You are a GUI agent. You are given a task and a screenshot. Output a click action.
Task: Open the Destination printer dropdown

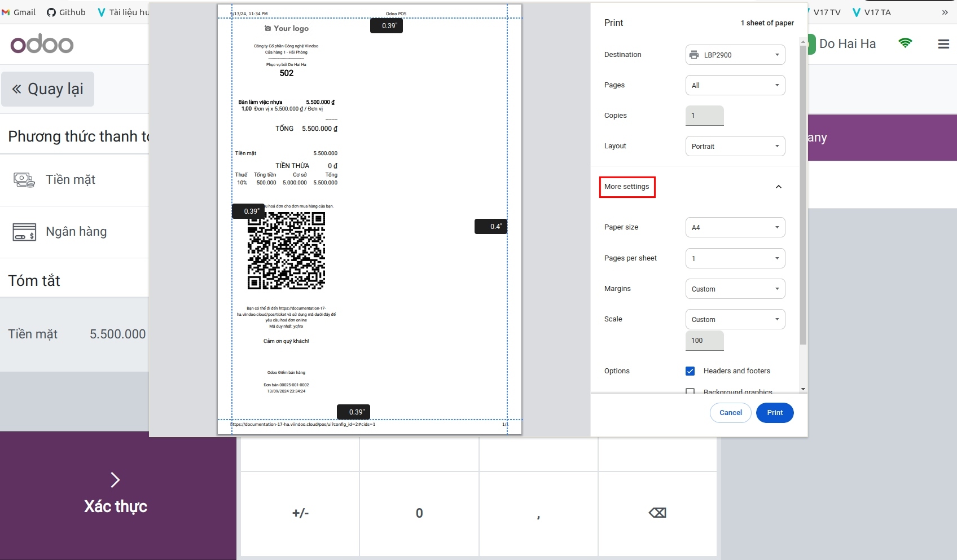(735, 55)
